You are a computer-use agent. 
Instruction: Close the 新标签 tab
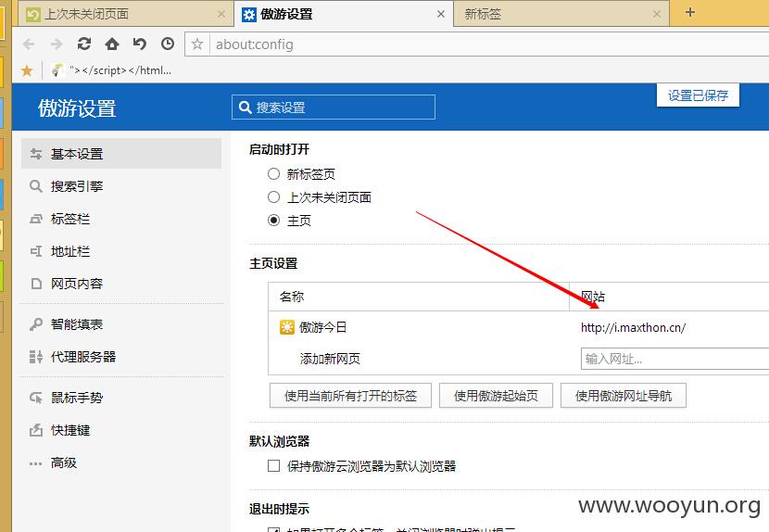(x=657, y=14)
